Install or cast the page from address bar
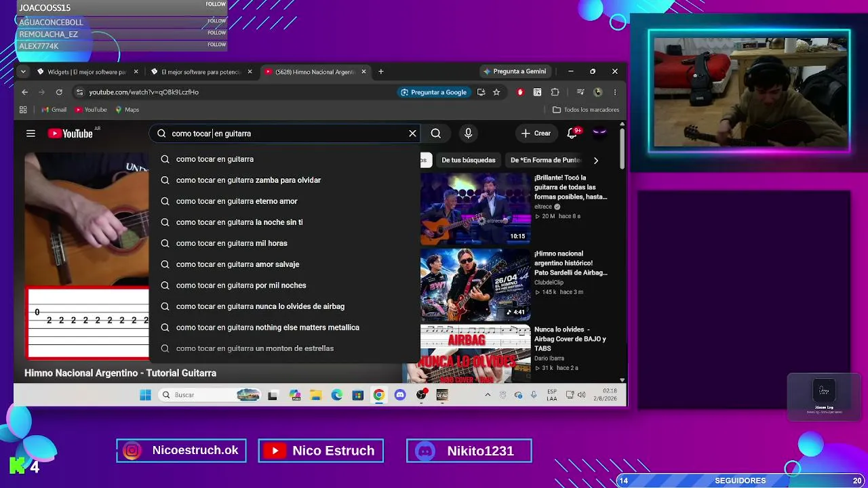This screenshot has width=868, height=488. 481,92
